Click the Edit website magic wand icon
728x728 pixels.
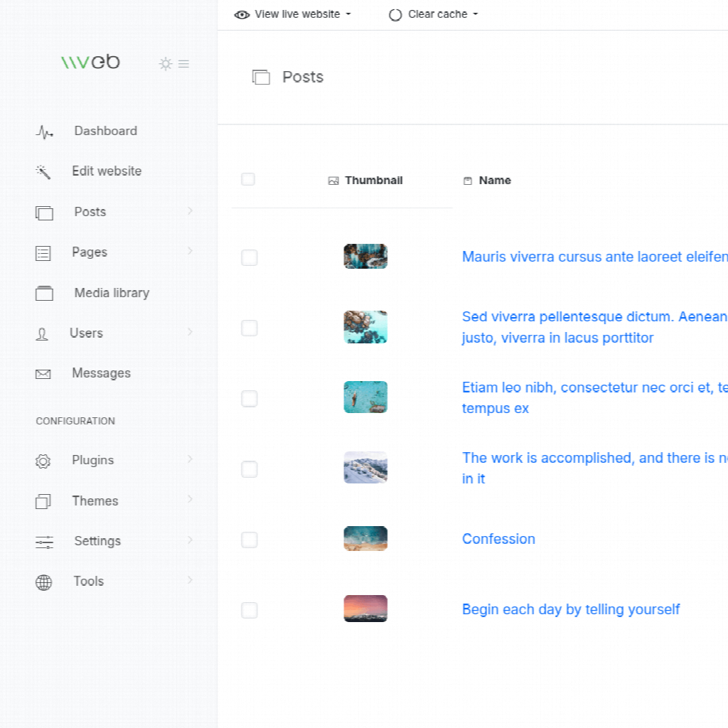click(x=43, y=172)
